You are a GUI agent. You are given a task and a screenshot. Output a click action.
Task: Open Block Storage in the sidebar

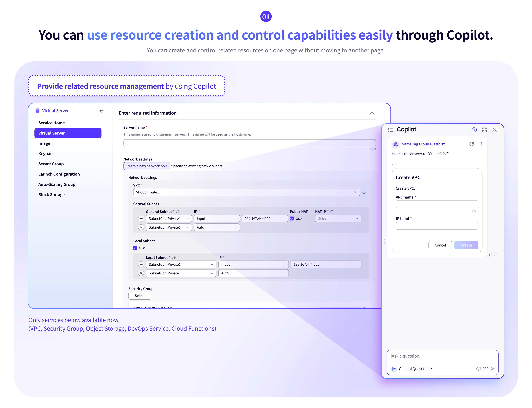[51, 195]
